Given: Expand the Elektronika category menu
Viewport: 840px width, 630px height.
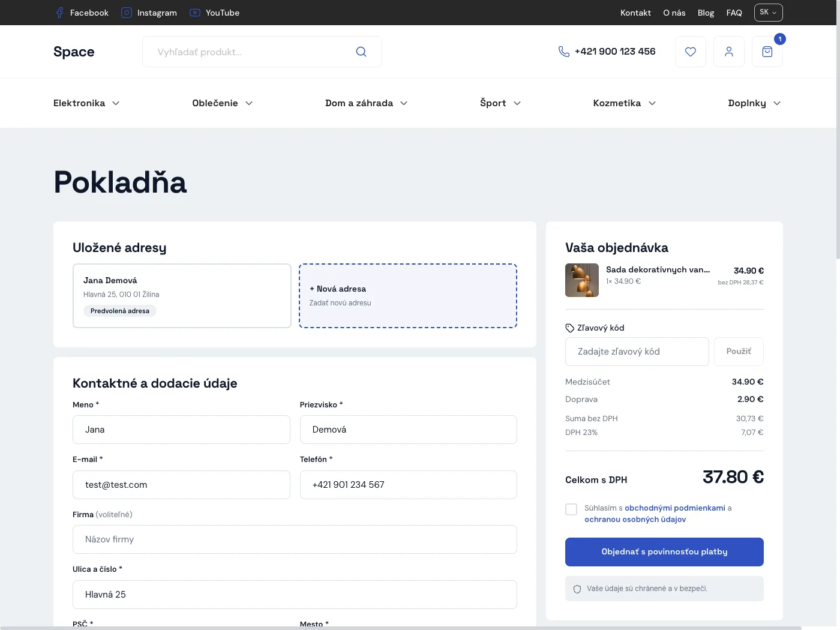Looking at the screenshot, I should [86, 103].
